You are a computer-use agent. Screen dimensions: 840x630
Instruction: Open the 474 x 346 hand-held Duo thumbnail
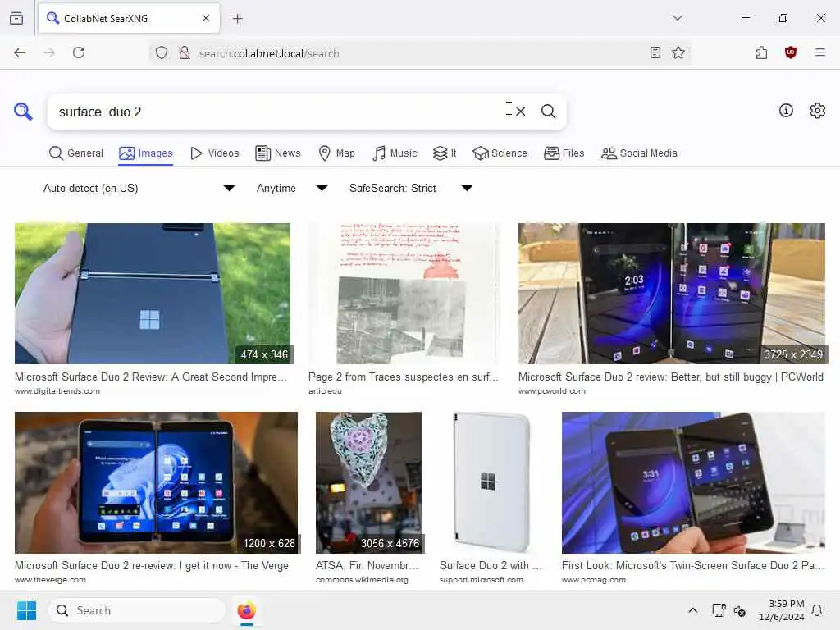tap(153, 294)
